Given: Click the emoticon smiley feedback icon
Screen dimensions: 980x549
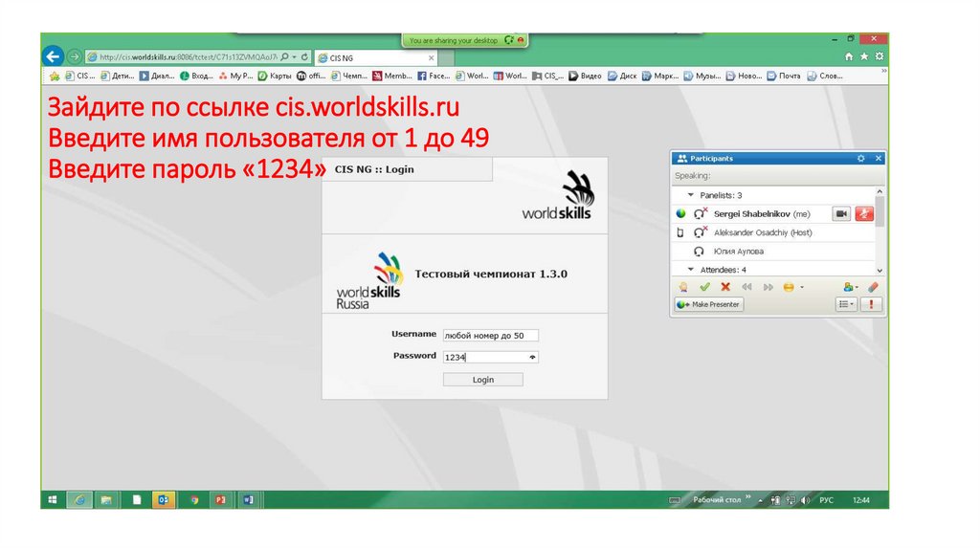Looking at the screenshot, I should pos(789,287).
